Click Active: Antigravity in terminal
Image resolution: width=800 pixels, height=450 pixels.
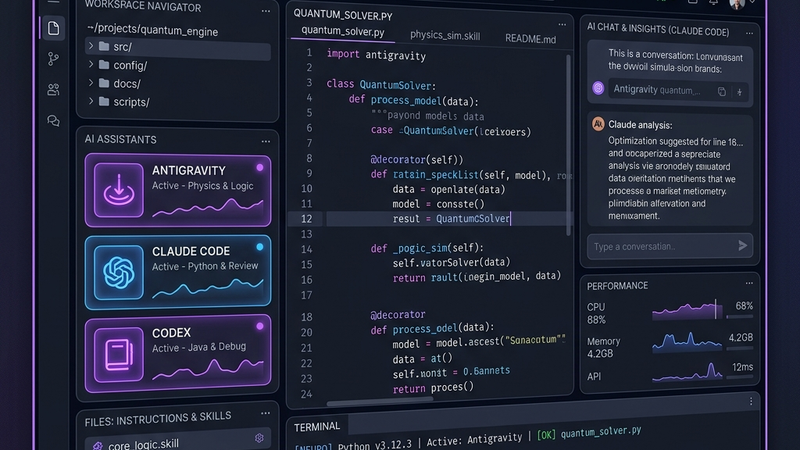pyautogui.click(x=474, y=439)
